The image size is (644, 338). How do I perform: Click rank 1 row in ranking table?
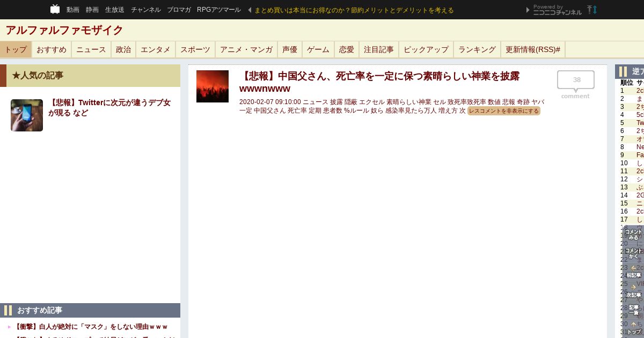(x=632, y=91)
